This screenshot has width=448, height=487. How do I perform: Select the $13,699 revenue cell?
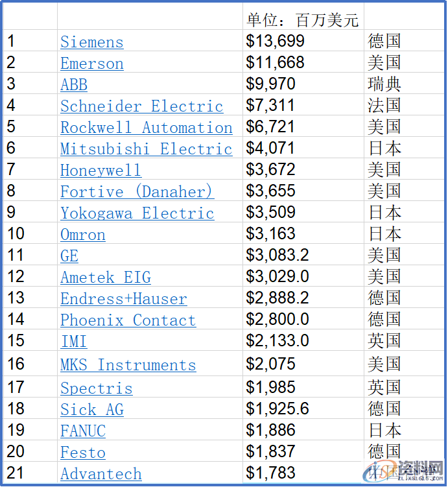(275, 42)
